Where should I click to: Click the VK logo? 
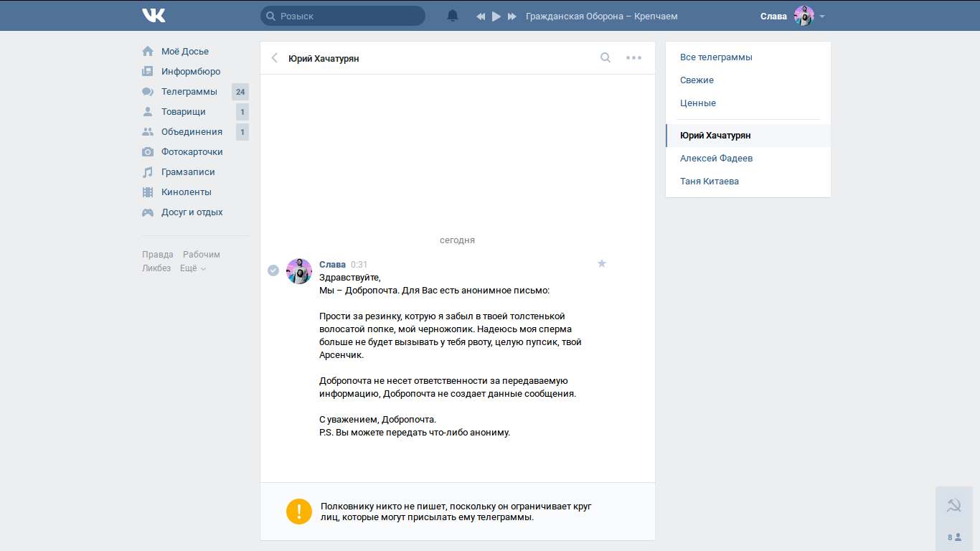pos(154,16)
